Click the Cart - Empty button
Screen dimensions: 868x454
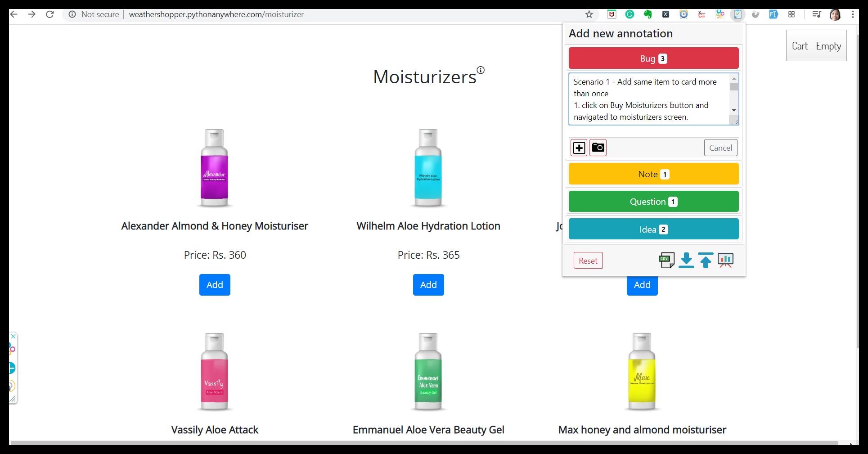(816, 46)
